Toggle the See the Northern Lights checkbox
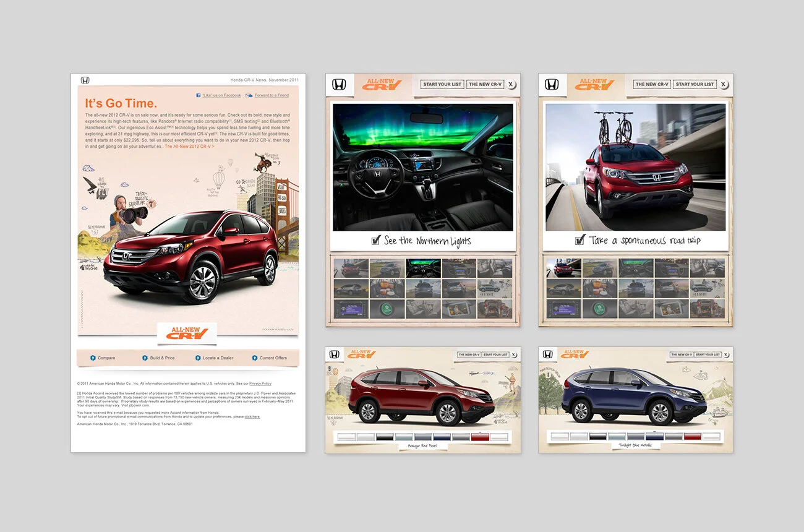Viewport: 804px width, 532px height. point(375,241)
